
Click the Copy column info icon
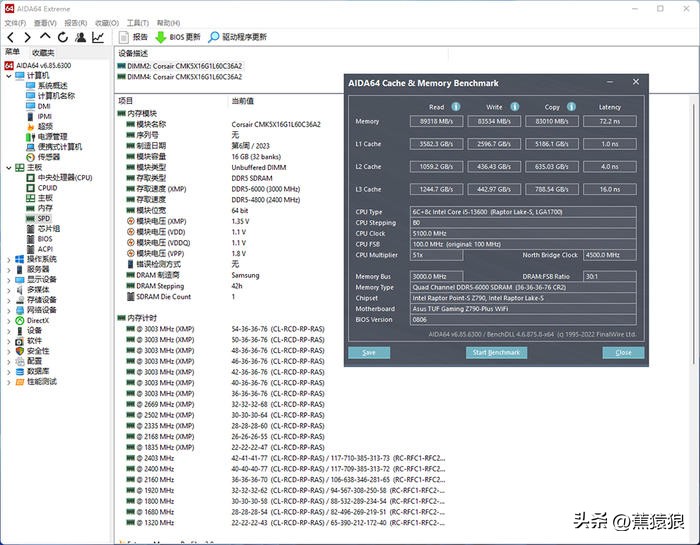[571, 107]
